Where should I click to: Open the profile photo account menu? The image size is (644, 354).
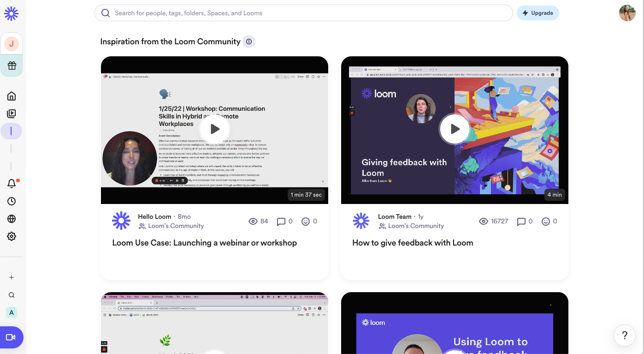(x=627, y=13)
